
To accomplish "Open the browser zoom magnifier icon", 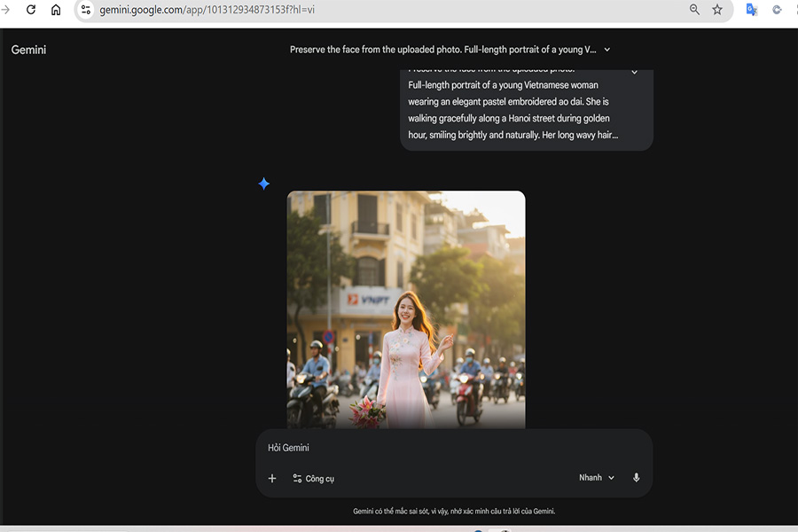I will coord(694,10).
